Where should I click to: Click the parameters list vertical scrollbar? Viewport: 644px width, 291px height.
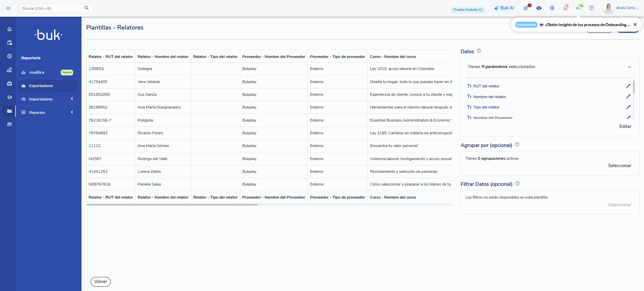[x=634, y=87]
